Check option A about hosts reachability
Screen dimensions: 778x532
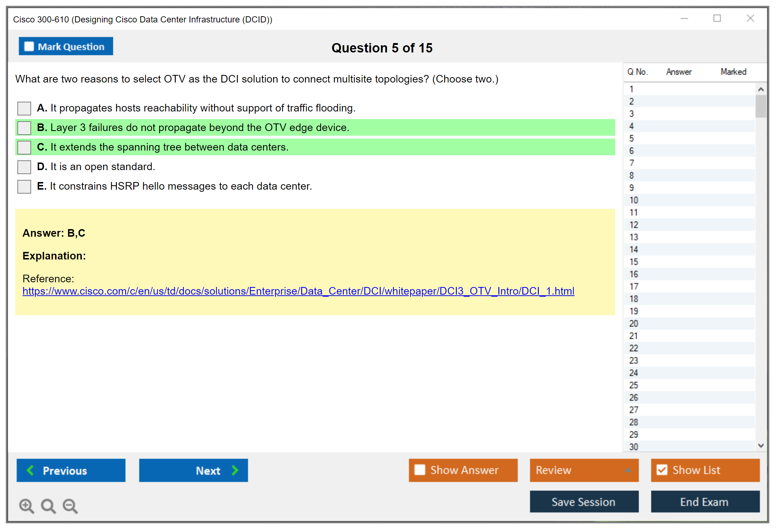[24, 108]
